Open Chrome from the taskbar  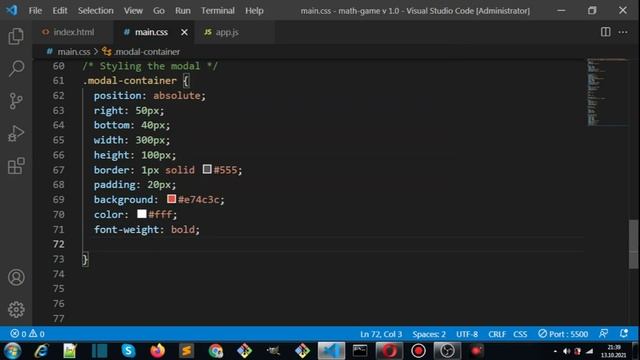tap(216, 351)
